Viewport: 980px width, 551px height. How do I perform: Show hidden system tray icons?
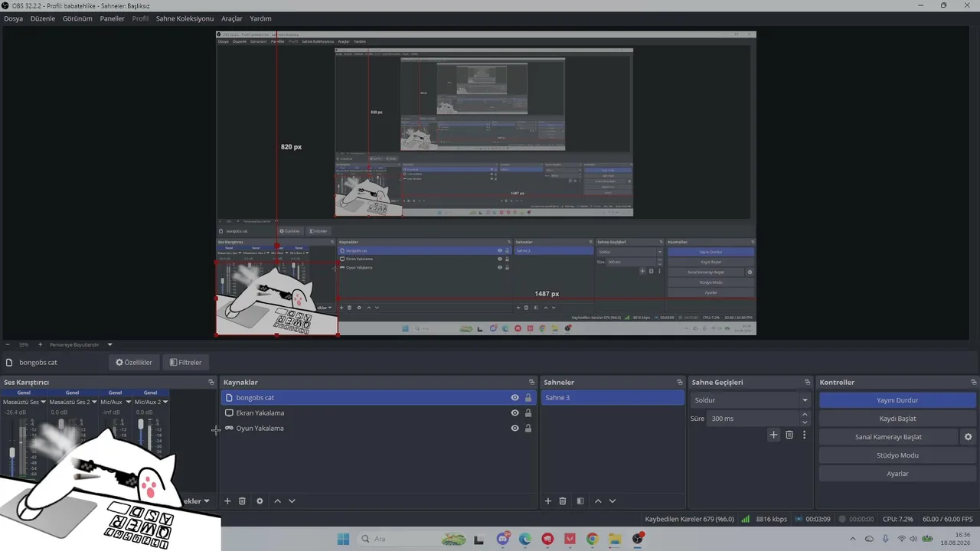tap(852, 539)
